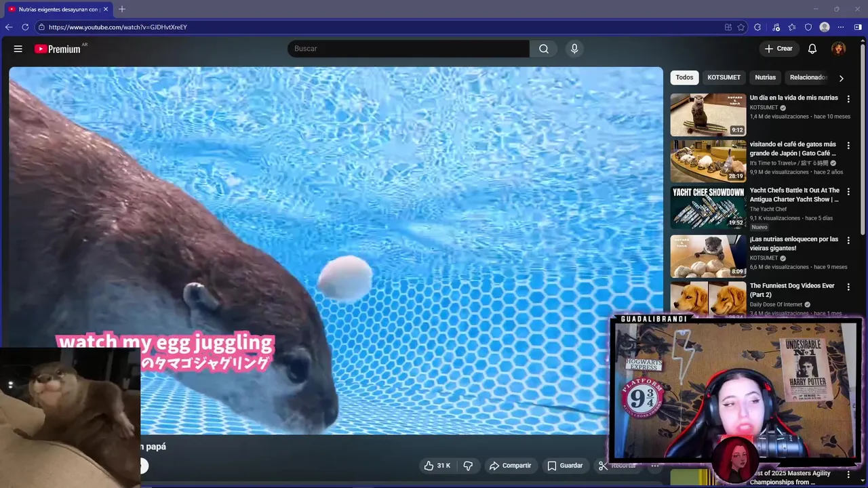
Task: Select the Nutrias exigentes YouTube tab
Action: point(58,9)
